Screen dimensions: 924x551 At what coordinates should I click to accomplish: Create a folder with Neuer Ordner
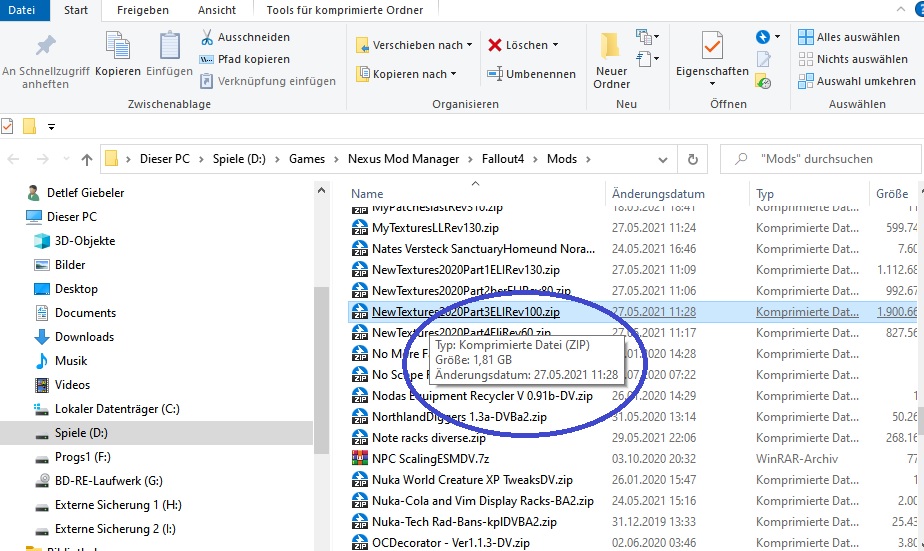[611, 58]
